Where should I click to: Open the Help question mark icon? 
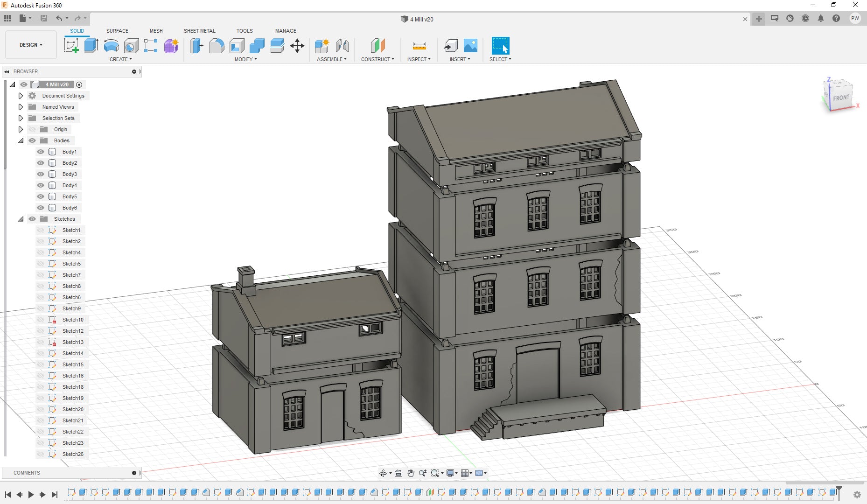[836, 19]
